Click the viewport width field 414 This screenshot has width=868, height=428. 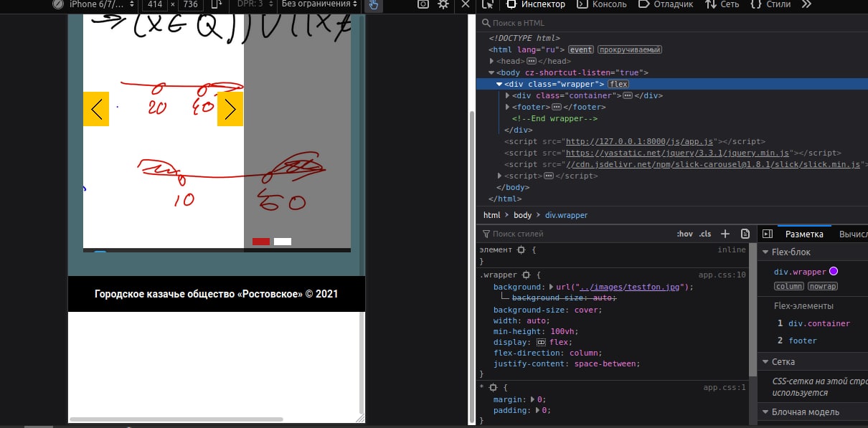coord(155,4)
